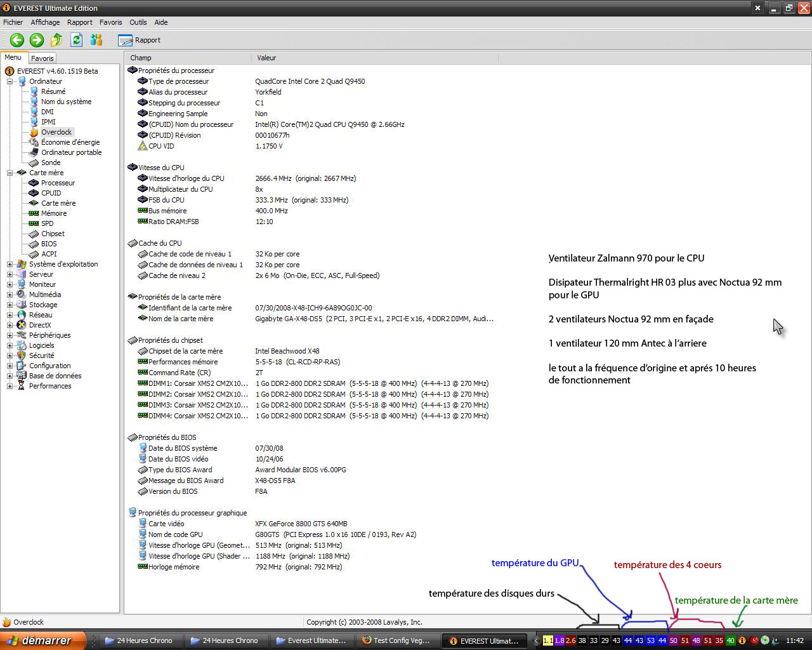Screen dimensions: 812x650
Task: Select ACPI tree item
Action: (x=49, y=254)
